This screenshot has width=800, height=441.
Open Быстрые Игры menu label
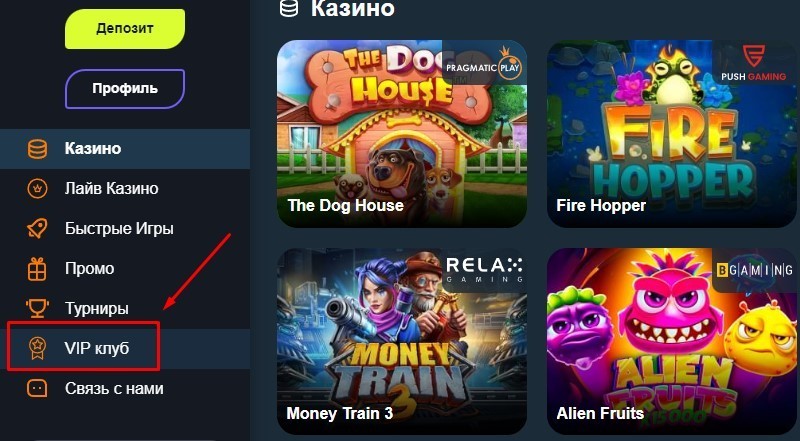[119, 228]
